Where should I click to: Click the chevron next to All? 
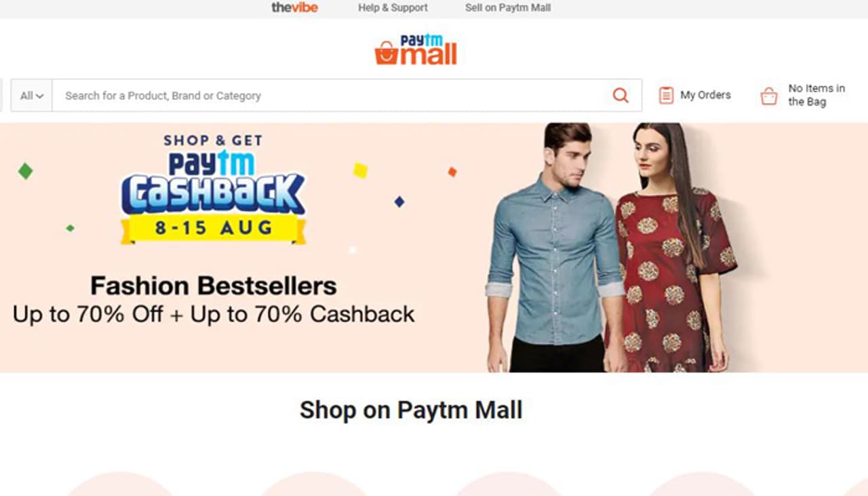tap(40, 96)
